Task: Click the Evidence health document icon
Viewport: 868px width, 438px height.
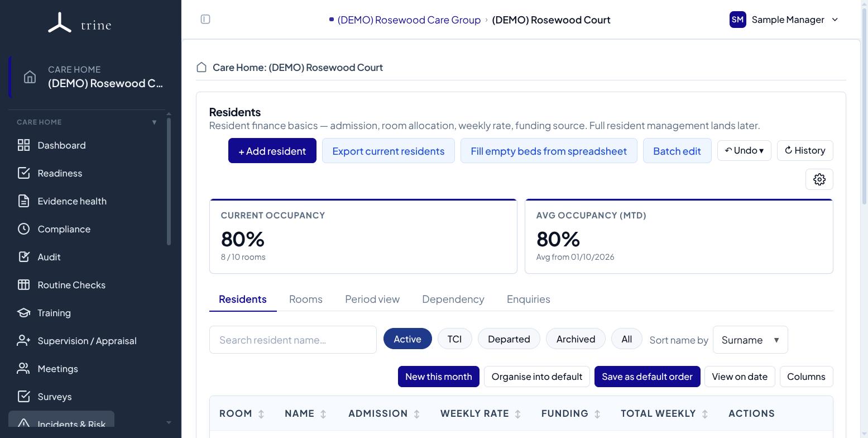Action: coord(23,201)
